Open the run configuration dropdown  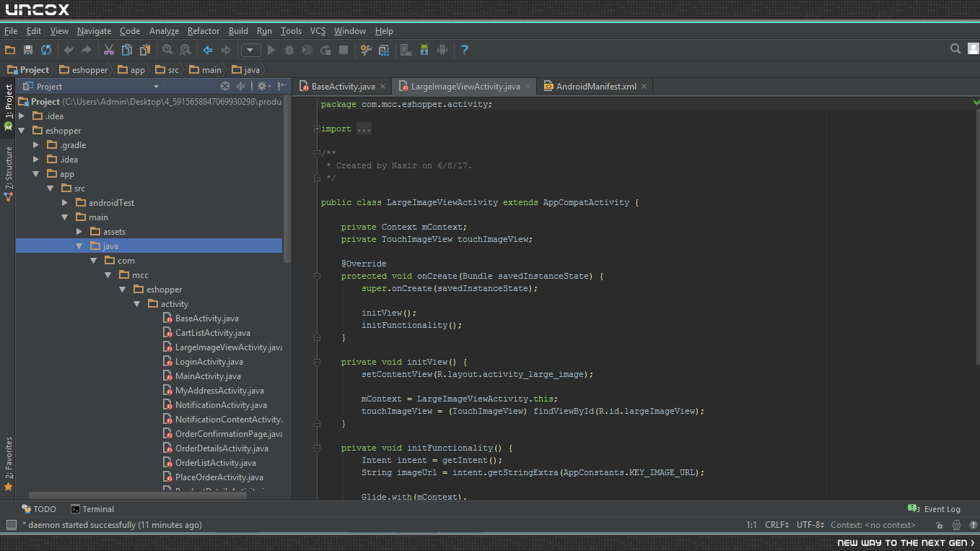tap(250, 50)
